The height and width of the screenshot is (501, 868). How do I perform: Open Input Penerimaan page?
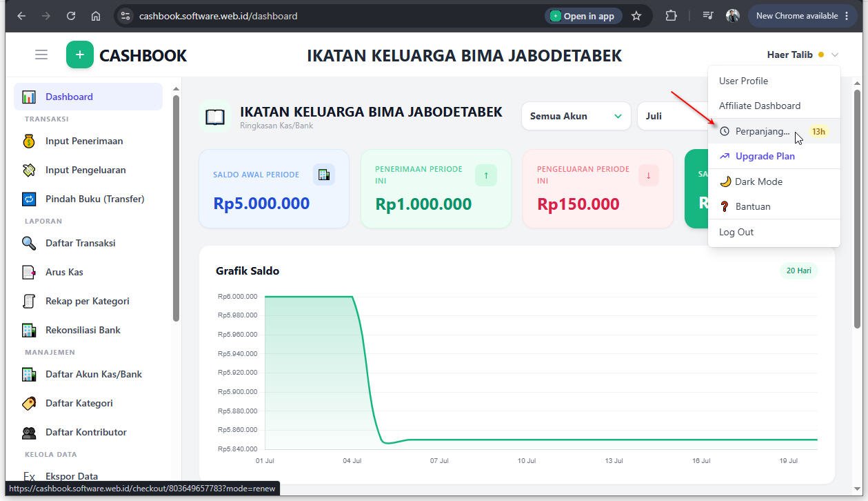(x=88, y=141)
